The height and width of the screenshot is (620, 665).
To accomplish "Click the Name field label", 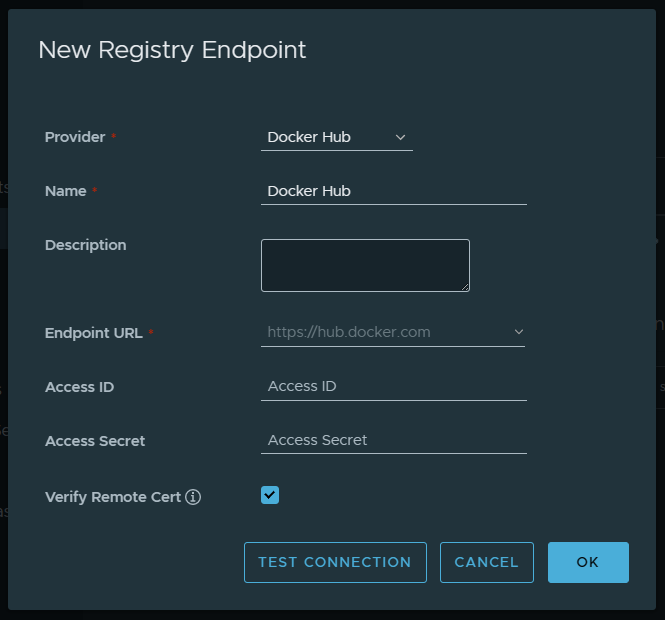I will coord(66,191).
